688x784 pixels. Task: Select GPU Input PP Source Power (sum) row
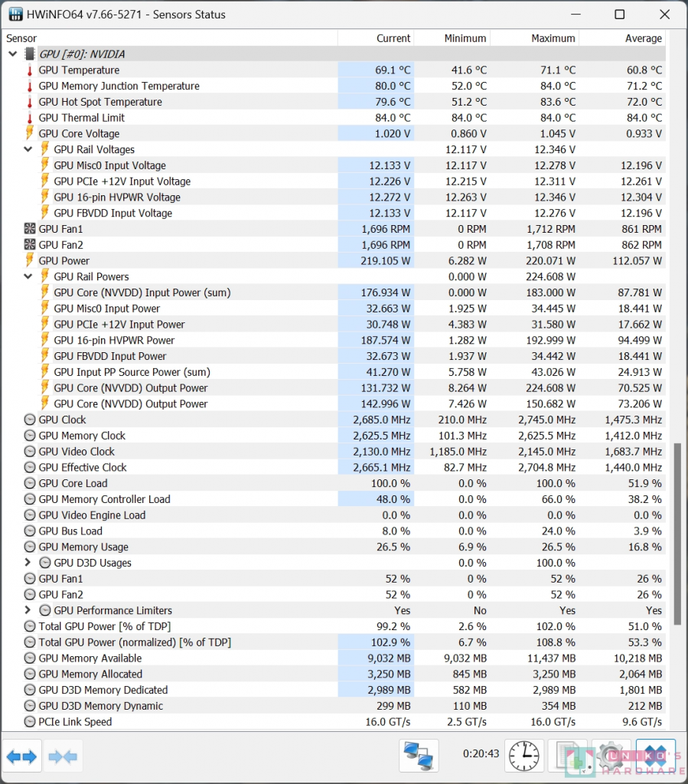(x=334, y=372)
